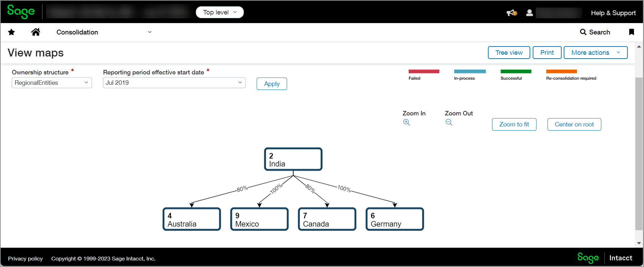644x267 pixels.
Task: Click the Apply button
Action: click(x=272, y=84)
